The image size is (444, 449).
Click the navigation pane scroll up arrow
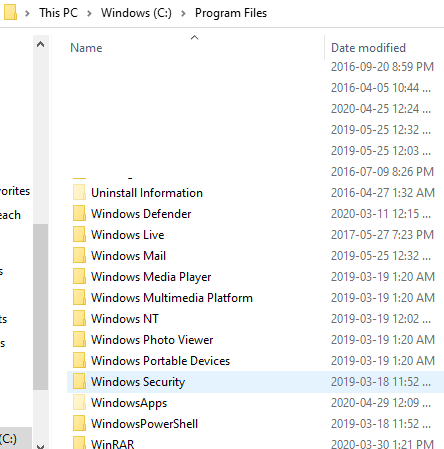point(41,44)
